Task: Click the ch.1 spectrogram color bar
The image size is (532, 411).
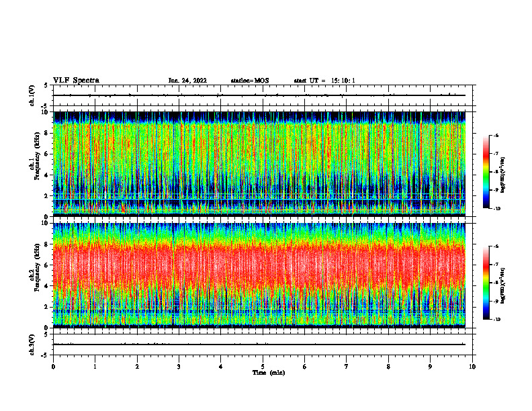Action: (486, 172)
